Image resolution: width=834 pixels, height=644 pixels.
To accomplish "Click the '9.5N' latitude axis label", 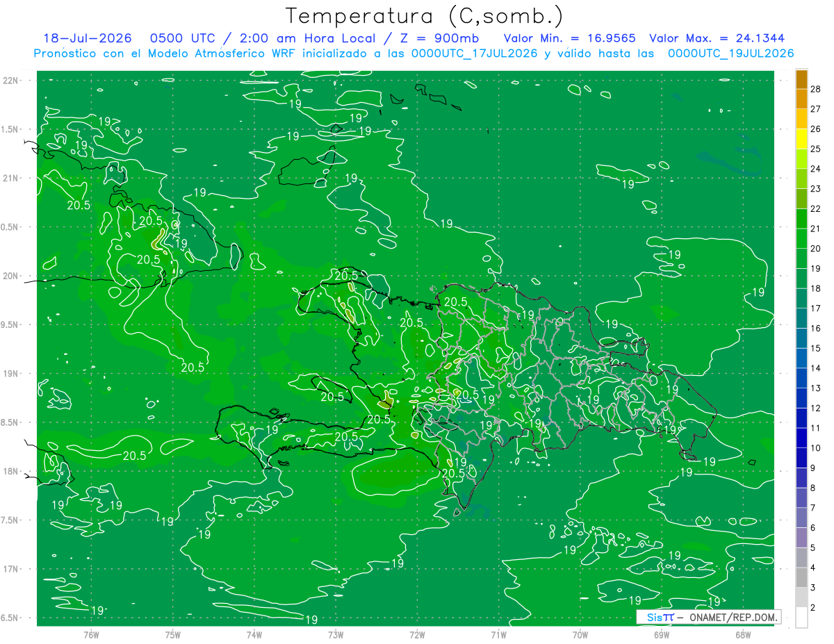I will pyautogui.click(x=9, y=325).
